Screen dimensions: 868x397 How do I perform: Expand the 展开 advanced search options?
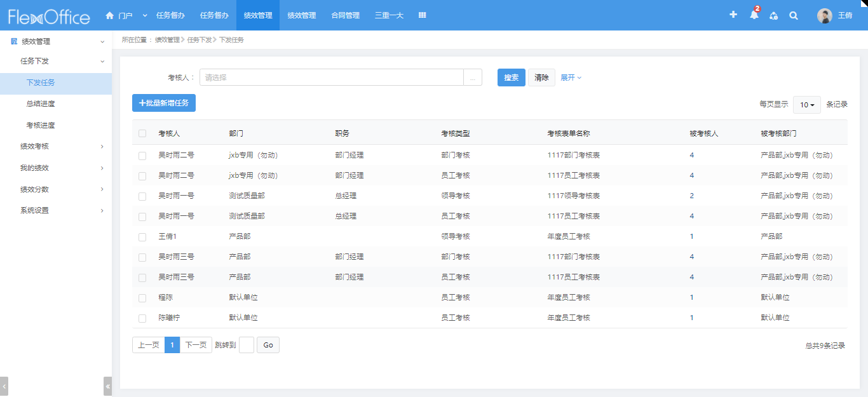point(570,77)
